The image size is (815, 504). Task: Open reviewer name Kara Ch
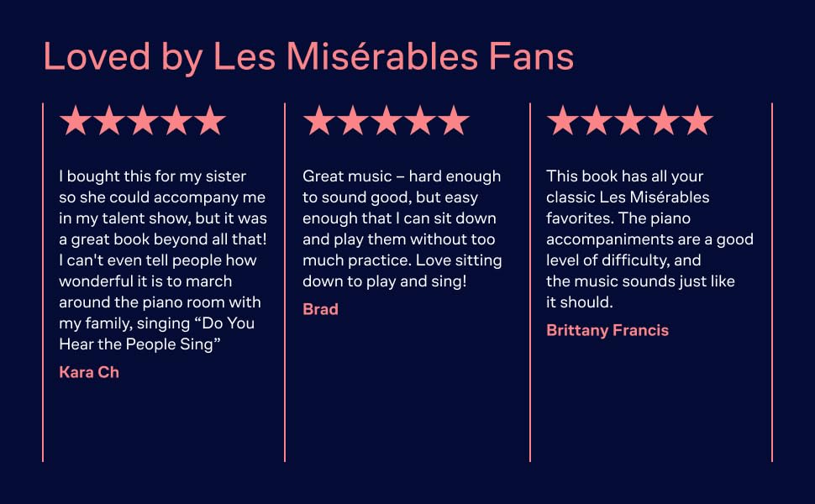[89, 372]
